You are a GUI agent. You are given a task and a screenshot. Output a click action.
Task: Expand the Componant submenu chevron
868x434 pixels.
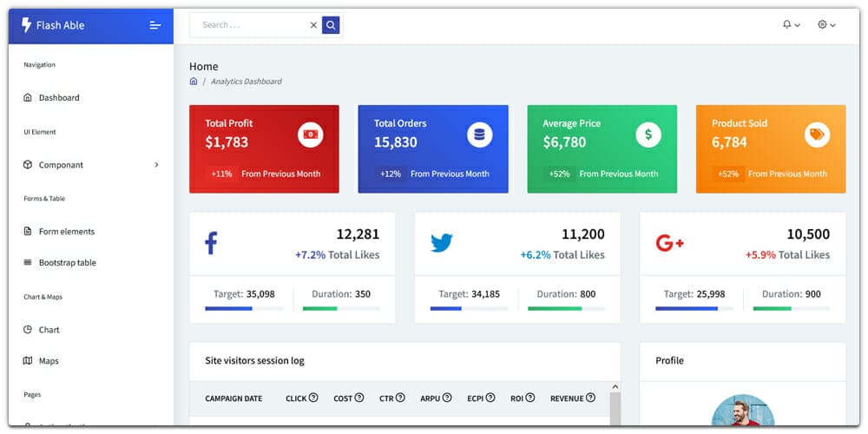point(156,164)
